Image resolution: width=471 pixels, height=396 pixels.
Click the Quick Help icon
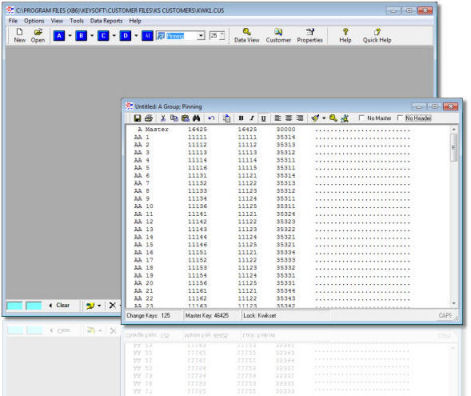point(377,35)
